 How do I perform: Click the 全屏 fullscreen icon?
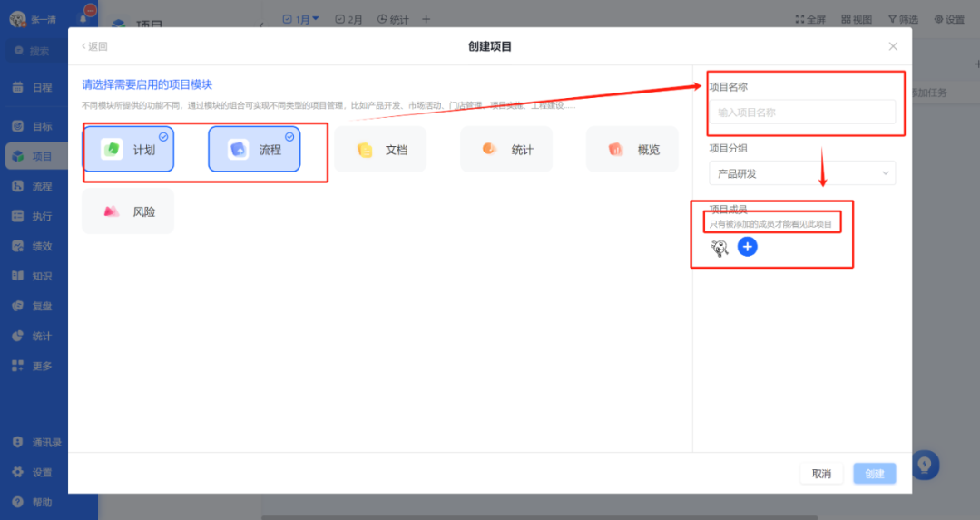pyautogui.click(x=799, y=19)
